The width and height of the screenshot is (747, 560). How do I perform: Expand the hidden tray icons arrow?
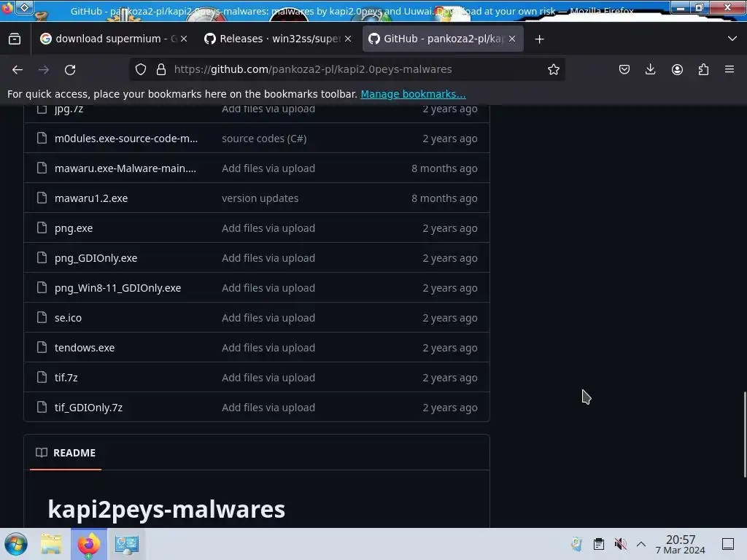point(641,544)
